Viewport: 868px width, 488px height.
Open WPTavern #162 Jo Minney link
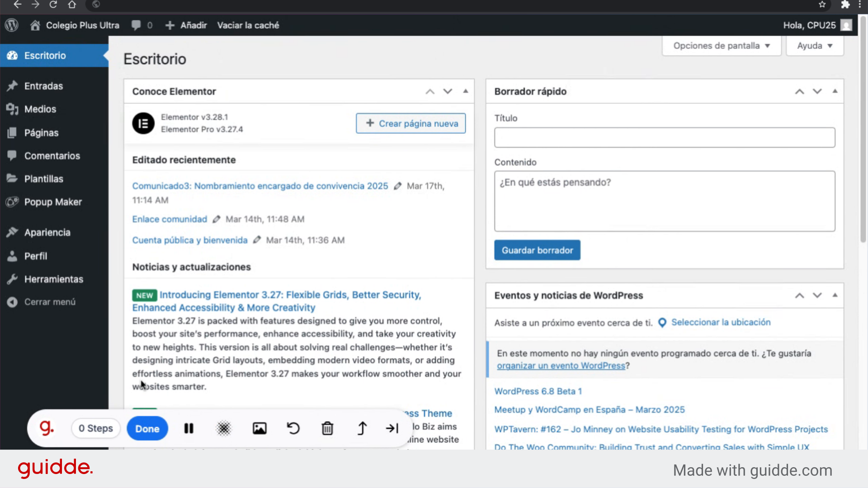coord(661,429)
